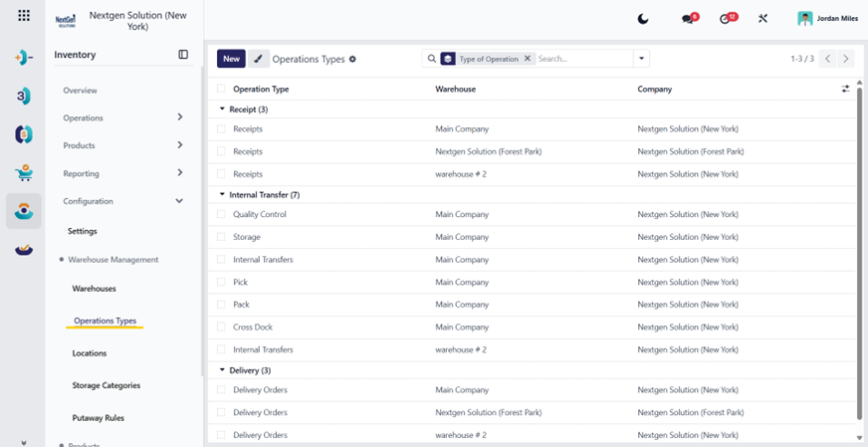Open Settings under Configuration
The height and width of the screenshot is (447, 868).
tap(83, 231)
